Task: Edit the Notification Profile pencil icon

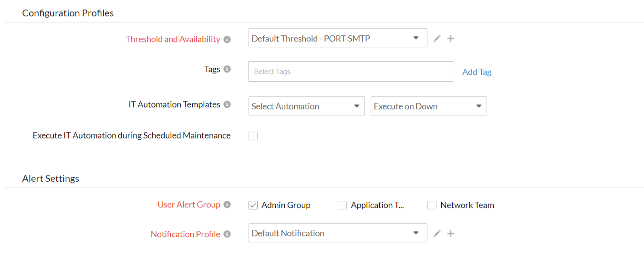Action: tap(437, 234)
